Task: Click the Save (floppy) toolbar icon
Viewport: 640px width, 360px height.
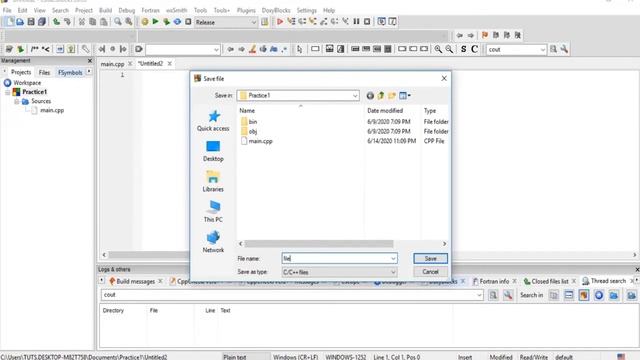Action: pos(31,22)
